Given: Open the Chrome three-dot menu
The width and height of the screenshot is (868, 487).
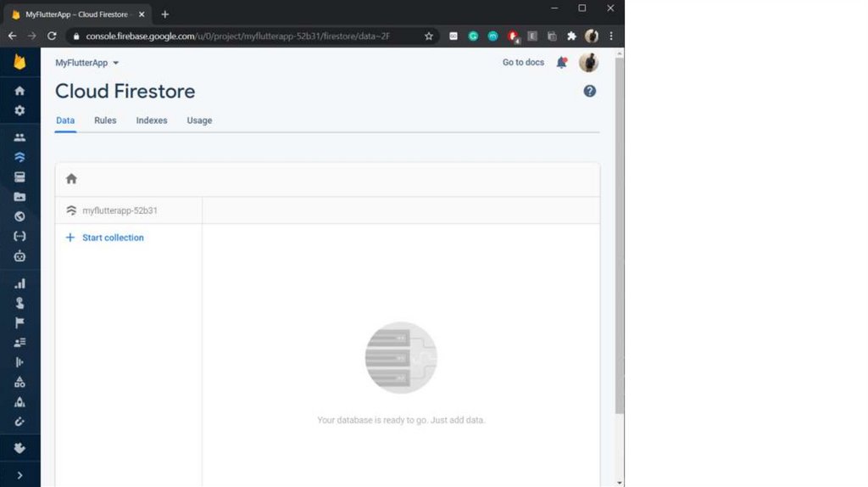Looking at the screenshot, I should click(611, 36).
